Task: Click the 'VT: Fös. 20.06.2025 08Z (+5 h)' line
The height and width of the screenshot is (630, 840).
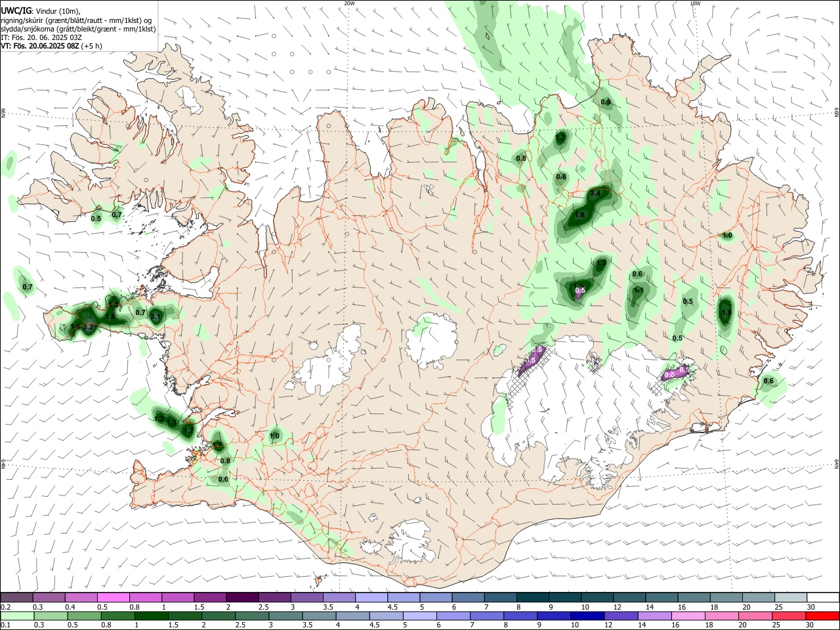Action: click(51, 47)
